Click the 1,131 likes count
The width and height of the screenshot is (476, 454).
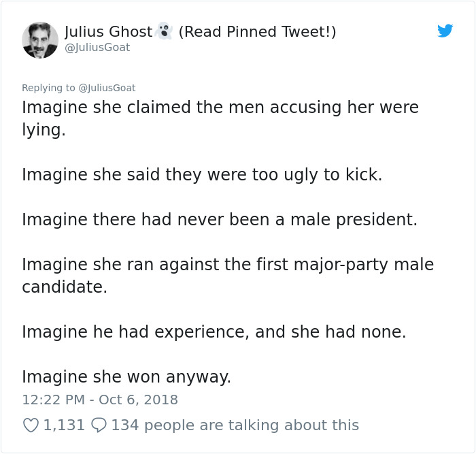click(x=64, y=425)
